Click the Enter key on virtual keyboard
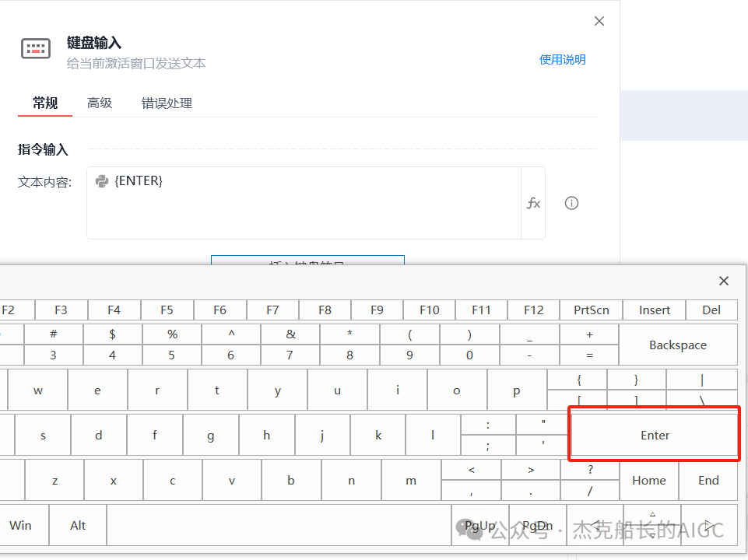 click(x=655, y=435)
